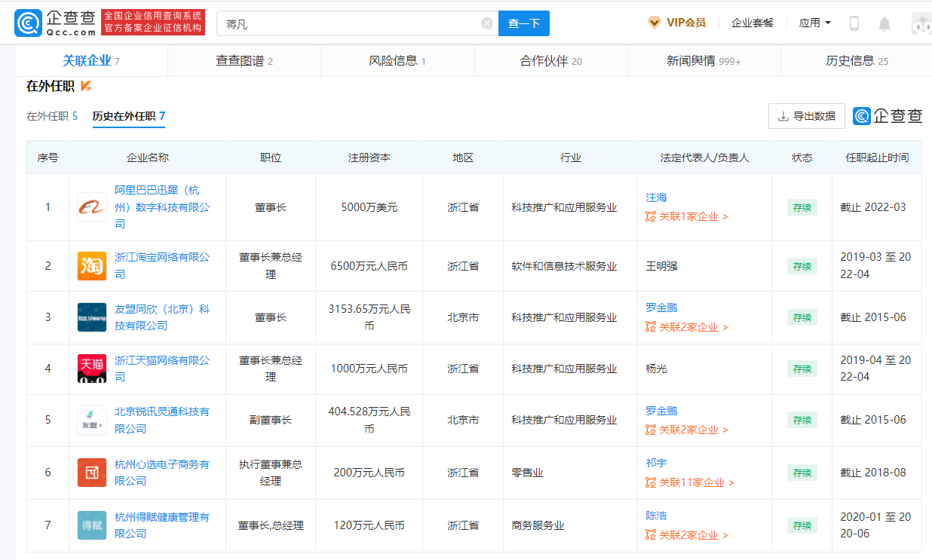
Task: Click the Umeng logo in row 3
Action: (92, 317)
